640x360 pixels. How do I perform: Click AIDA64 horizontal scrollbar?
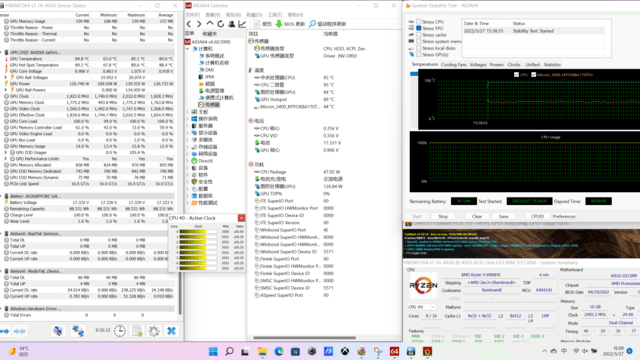coord(304,338)
